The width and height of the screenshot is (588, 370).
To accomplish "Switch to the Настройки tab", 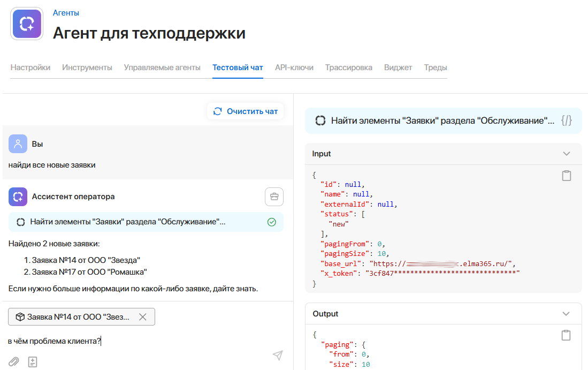I will (30, 67).
